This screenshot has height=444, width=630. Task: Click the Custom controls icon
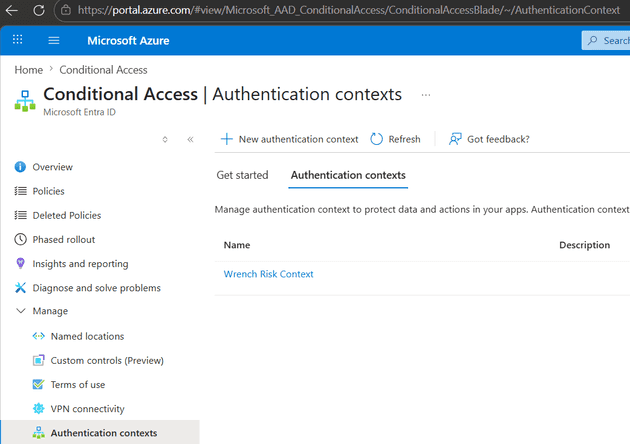pos(39,360)
